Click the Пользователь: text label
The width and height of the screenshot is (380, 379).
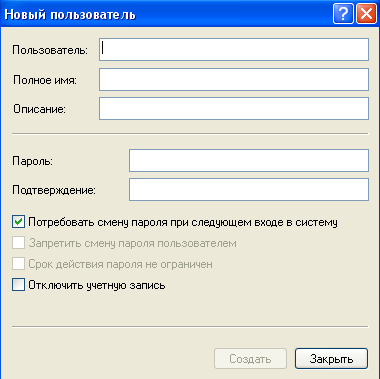click(x=50, y=50)
